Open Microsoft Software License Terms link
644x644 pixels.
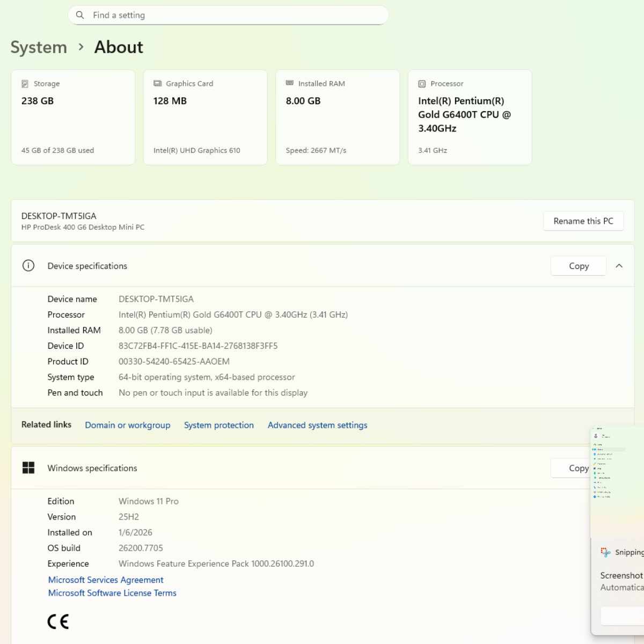pos(112,593)
